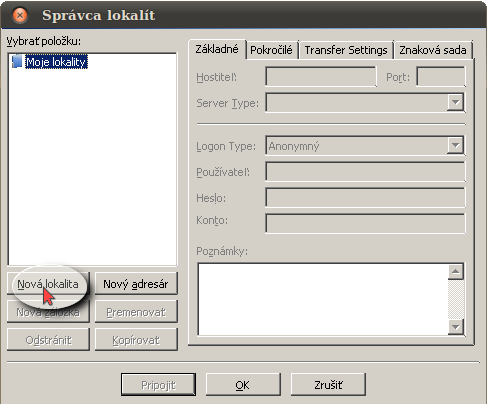
Task: Click the notes scrollbar up arrow
Action: [456, 271]
